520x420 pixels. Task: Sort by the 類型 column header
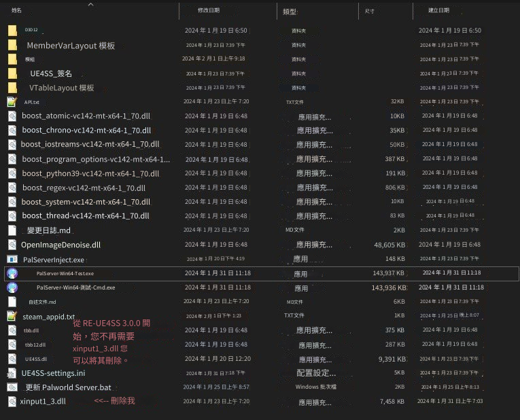[x=290, y=12]
